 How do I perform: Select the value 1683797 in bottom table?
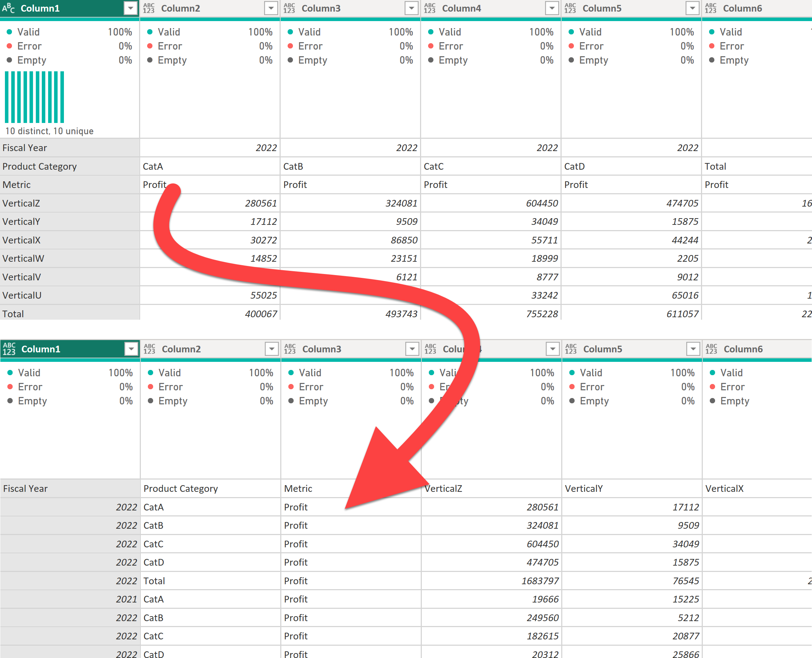point(491,581)
